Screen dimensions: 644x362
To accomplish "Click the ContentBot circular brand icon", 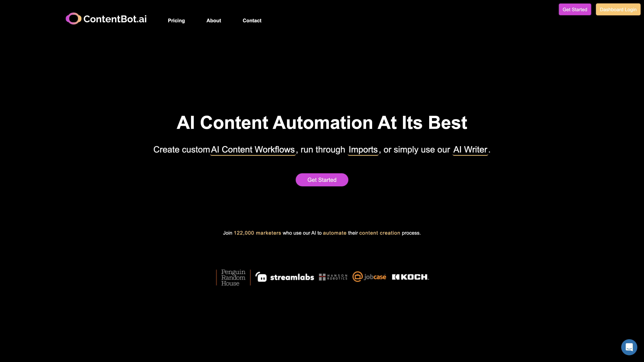I will pyautogui.click(x=72, y=19).
